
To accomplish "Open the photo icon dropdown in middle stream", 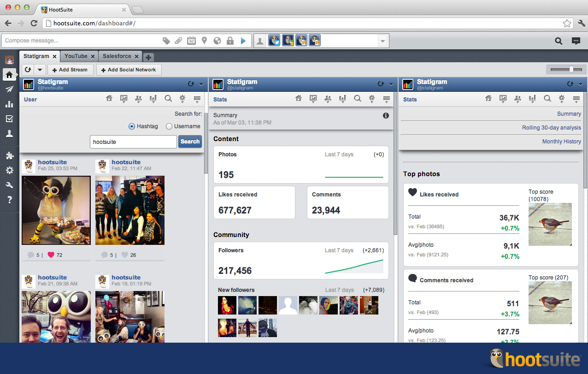I will 313,99.
